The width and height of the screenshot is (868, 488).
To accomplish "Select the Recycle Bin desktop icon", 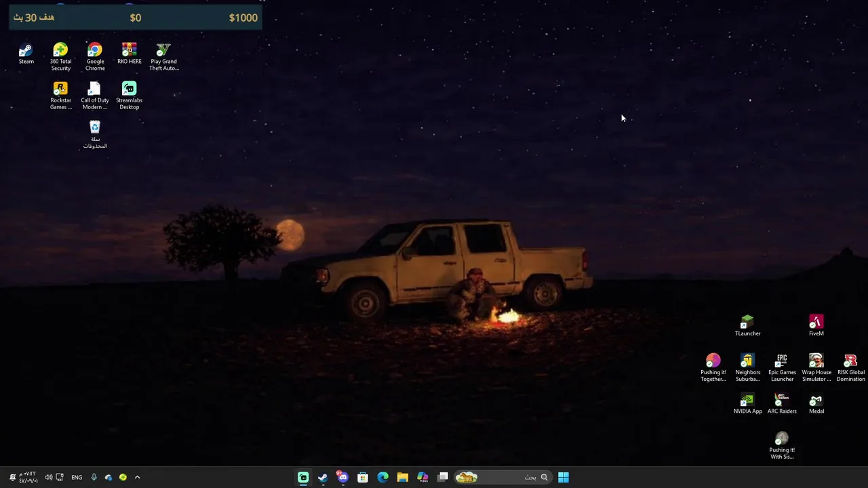I will 95,134.
